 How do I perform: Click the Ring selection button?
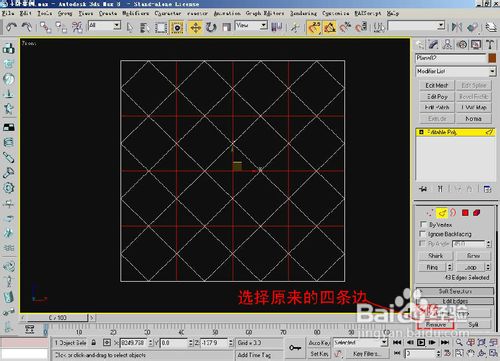[432, 267]
